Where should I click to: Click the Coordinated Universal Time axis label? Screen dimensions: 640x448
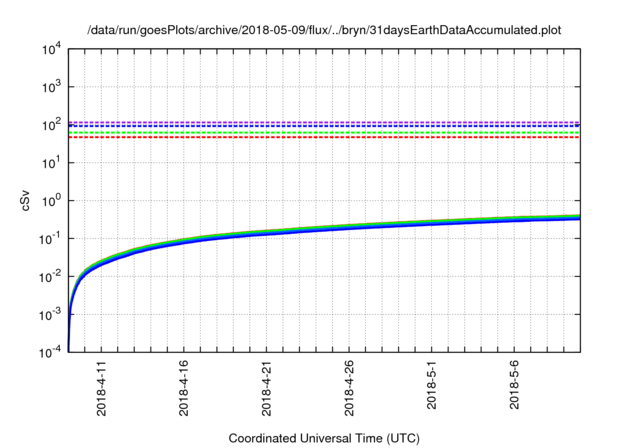tap(325, 438)
